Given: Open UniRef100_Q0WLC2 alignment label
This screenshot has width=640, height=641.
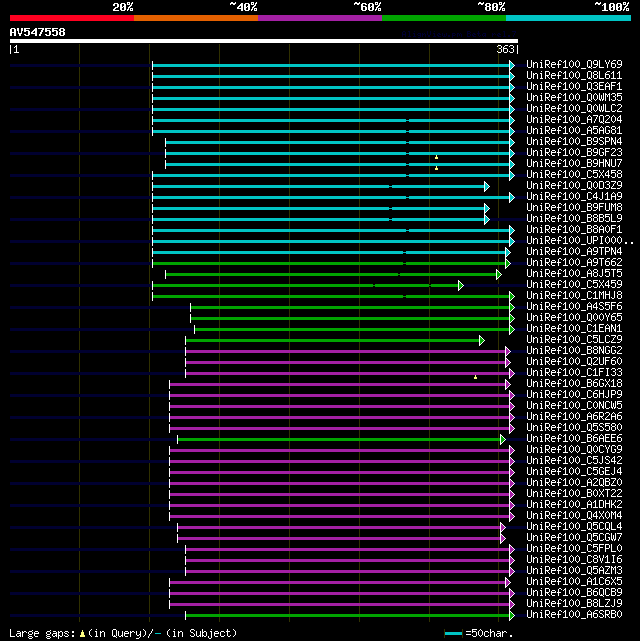Looking at the screenshot, I should coord(574,109).
